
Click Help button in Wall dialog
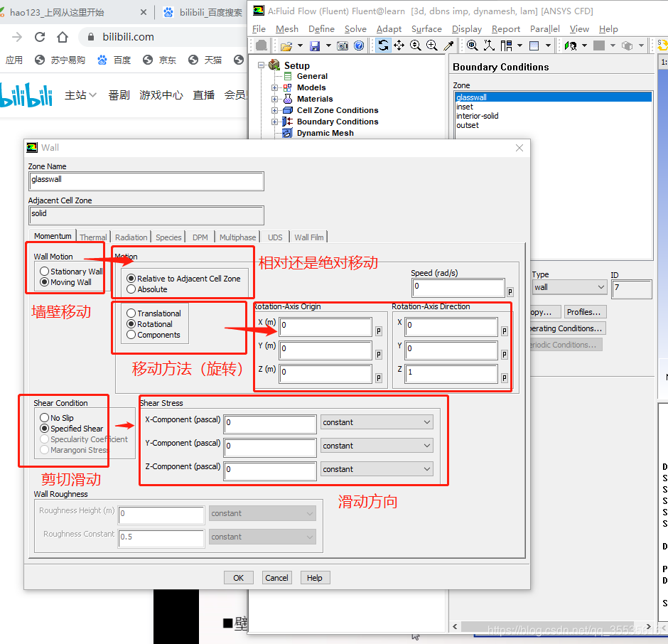pos(315,577)
